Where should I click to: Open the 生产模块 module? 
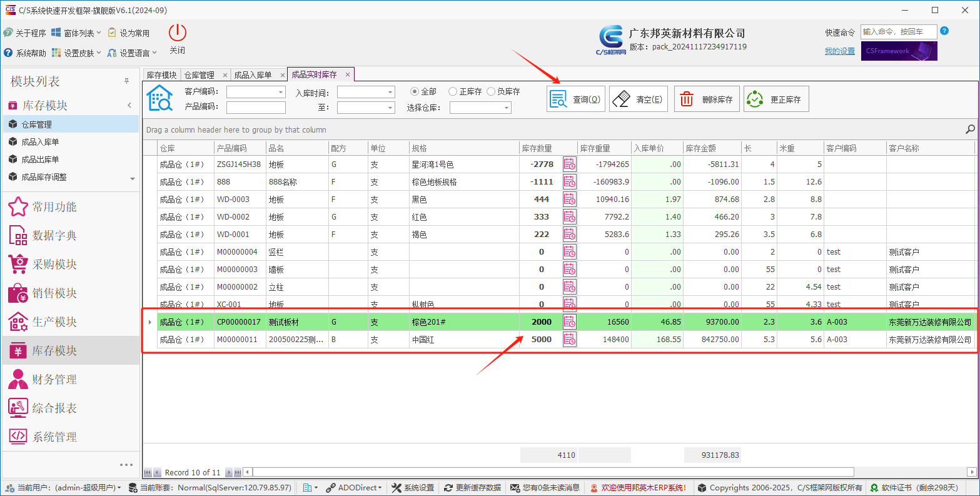coord(71,321)
